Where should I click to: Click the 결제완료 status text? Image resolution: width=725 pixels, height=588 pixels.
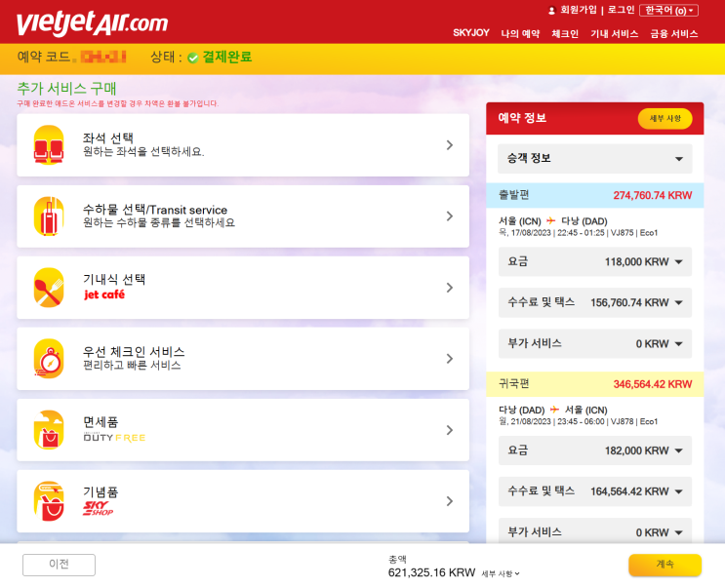227,57
